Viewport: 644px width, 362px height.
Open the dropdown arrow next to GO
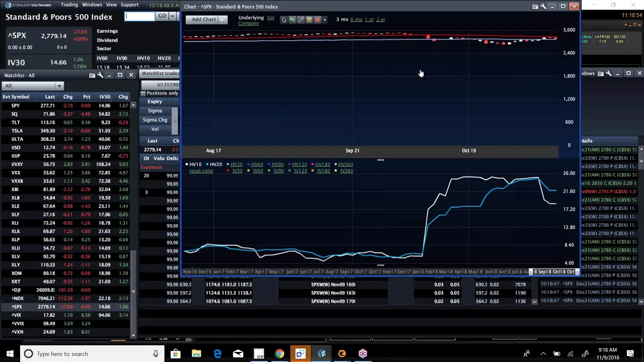[172, 16]
